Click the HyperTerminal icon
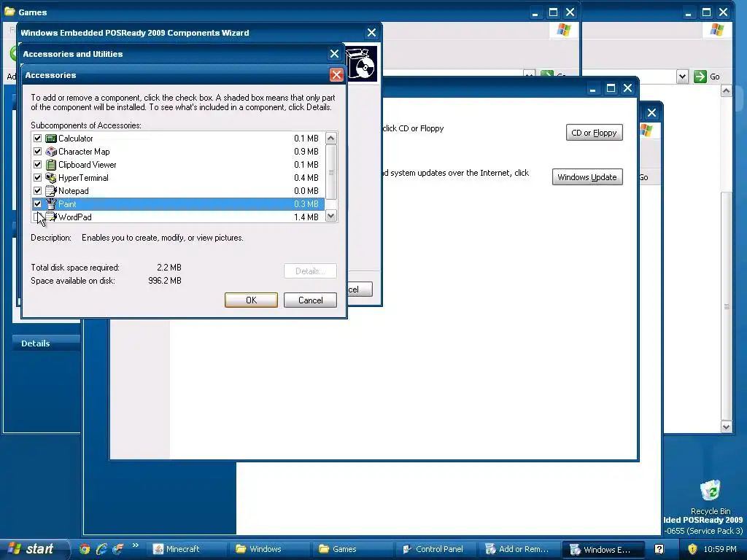Screen dimensions: 747x560 [x=51, y=178]
